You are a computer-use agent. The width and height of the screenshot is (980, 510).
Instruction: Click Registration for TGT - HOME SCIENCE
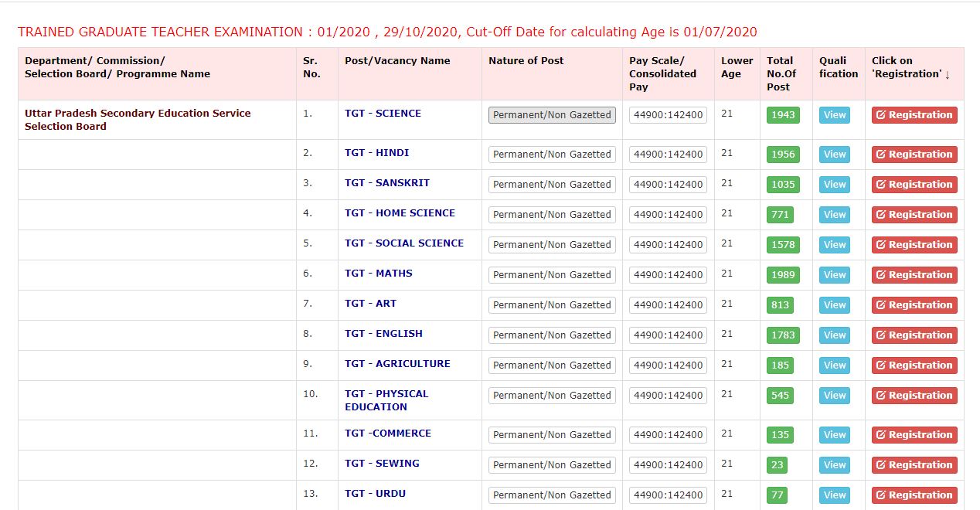coord(914,215)
